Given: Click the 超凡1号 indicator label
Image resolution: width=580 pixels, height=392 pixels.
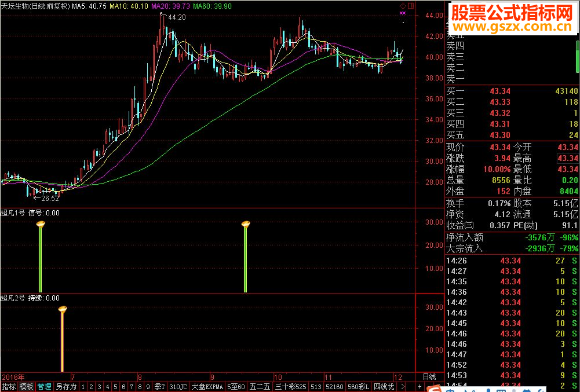Looking at the screenshot, I should (x=13, y=213).
